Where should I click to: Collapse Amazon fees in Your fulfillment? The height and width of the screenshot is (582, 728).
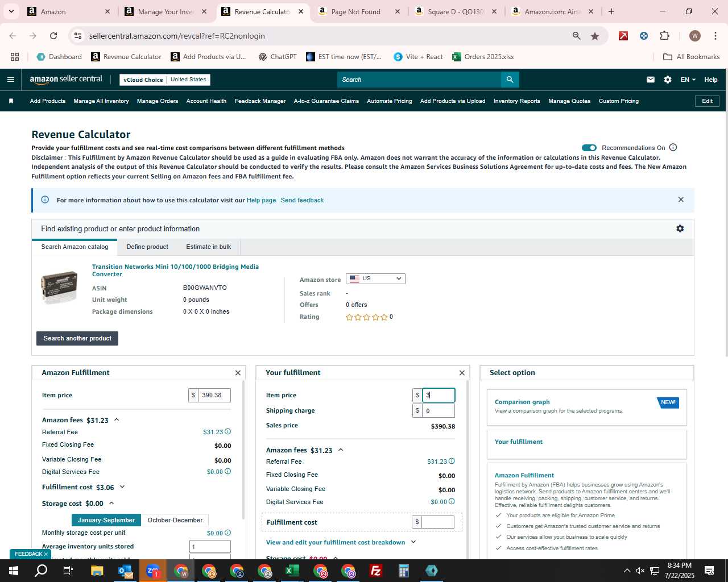pos(341,450)
